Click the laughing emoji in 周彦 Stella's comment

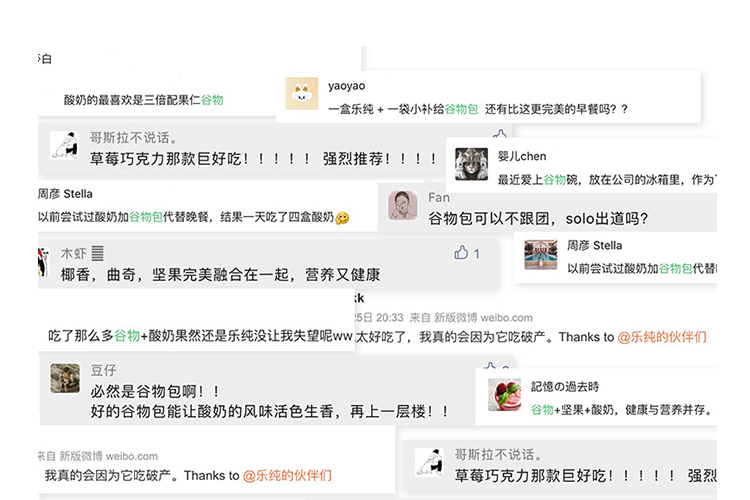tap(342, 218)
